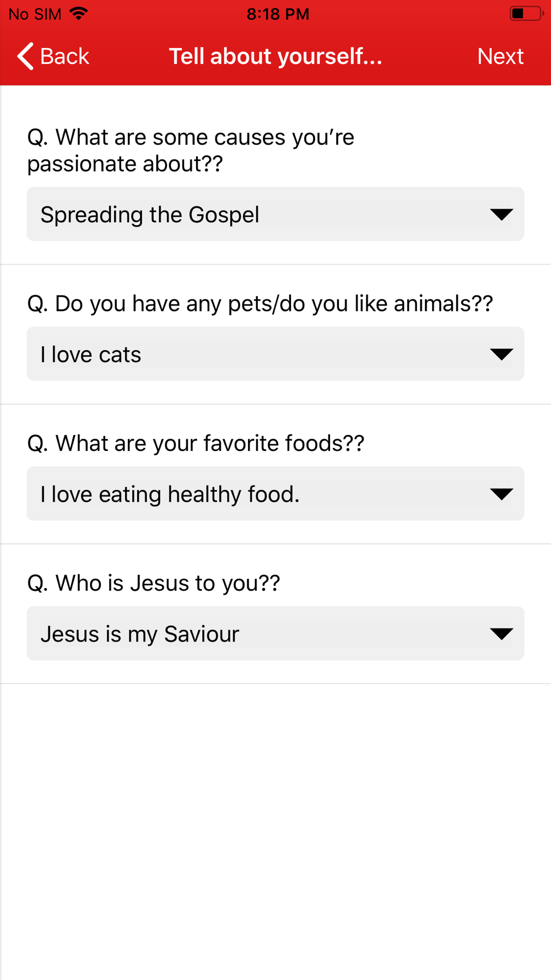Tap the "Back" text label
Viewport: 551px width, 980px height.
(64, 56)
